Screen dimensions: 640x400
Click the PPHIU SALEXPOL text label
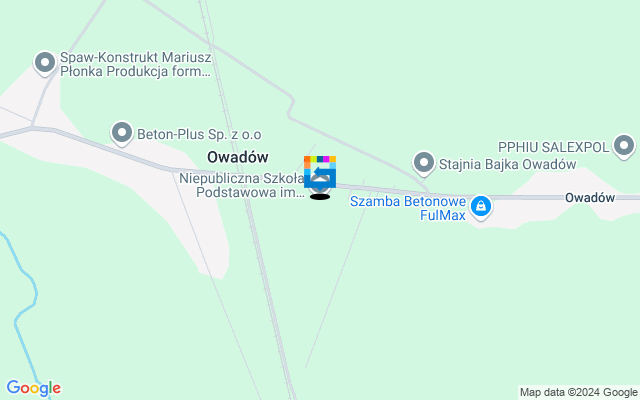click(553, 147)
